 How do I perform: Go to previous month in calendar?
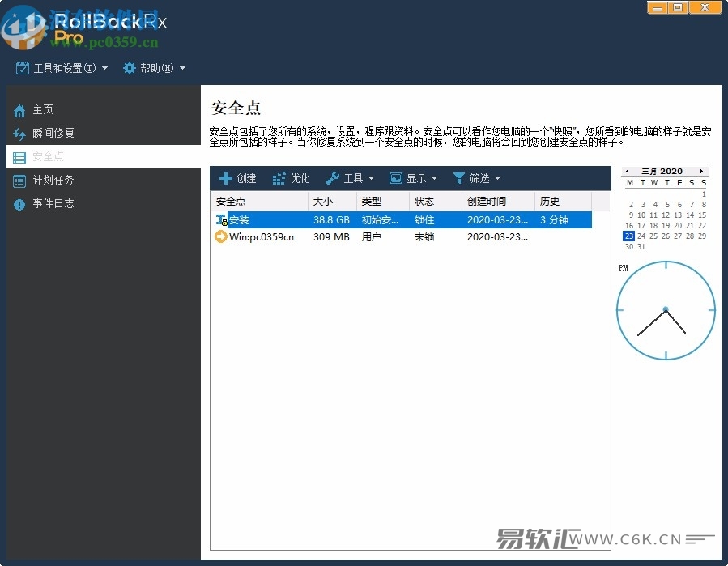pyautogui.click(x=628, y=172)
